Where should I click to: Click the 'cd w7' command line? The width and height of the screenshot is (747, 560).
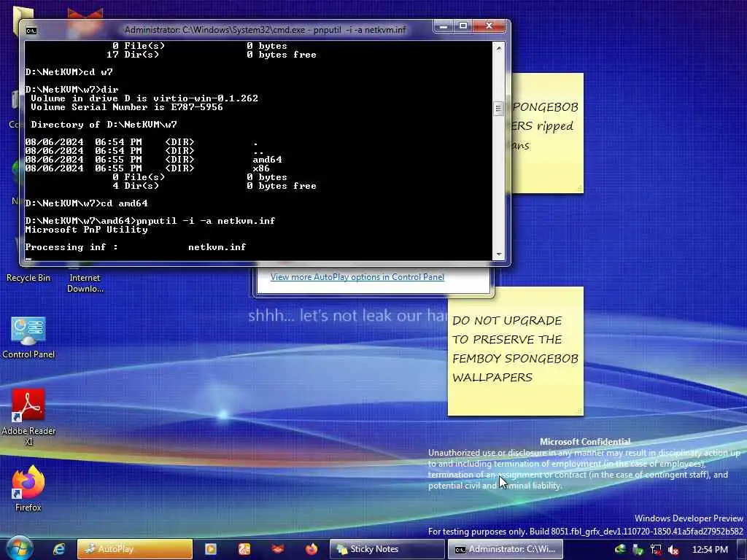click(x=69, y=72)
